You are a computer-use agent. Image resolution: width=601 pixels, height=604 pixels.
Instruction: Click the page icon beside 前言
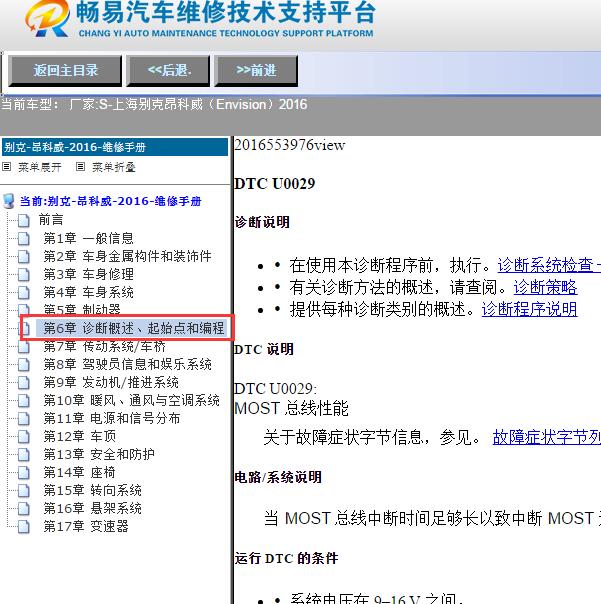click(24, 221)
